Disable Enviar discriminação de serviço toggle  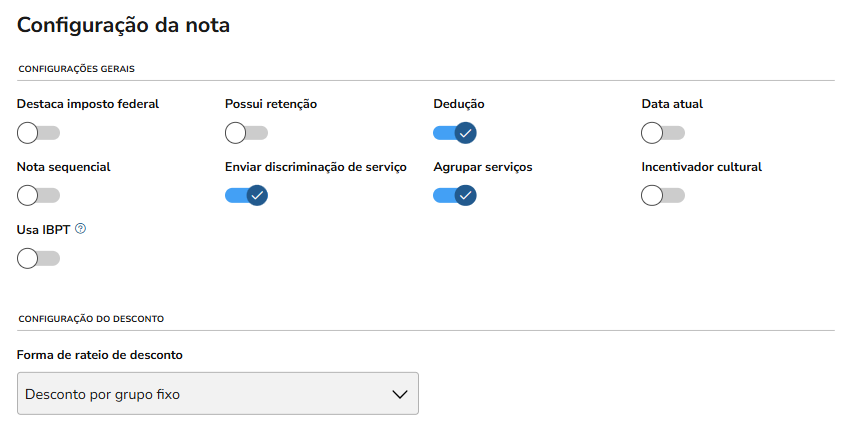click(x=246, y=196)
